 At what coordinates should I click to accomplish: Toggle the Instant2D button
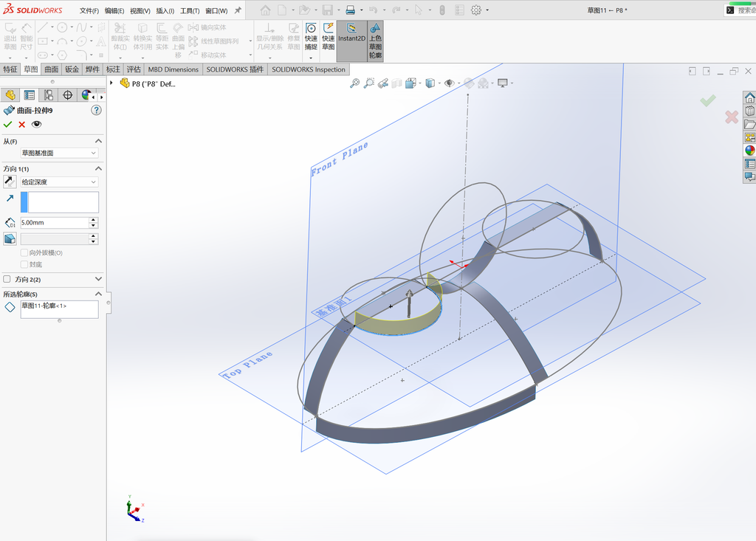click(351, 41)
